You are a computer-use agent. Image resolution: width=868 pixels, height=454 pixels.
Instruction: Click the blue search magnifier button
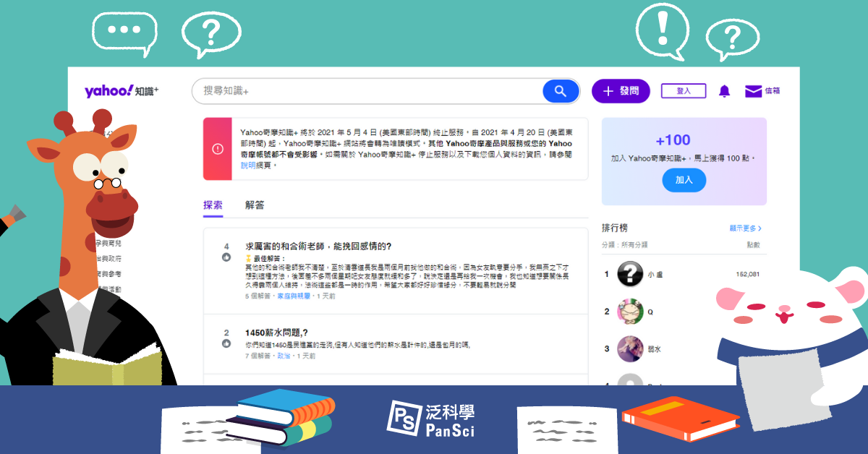coord(561,91)
